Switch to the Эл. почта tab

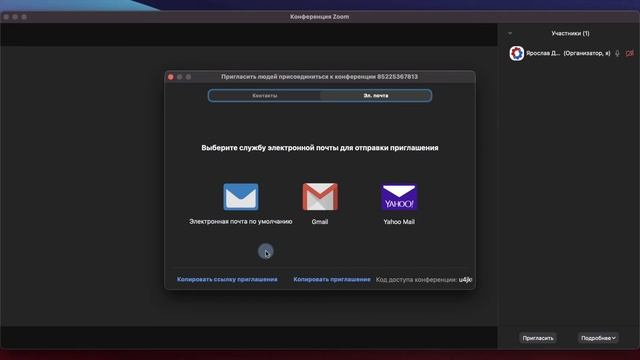coord(376,96)
